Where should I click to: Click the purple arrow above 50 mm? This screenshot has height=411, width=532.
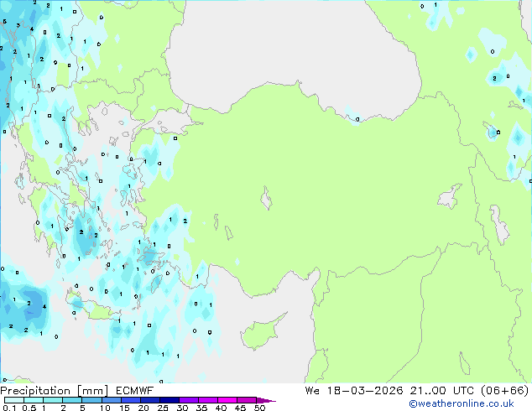pos(266,400)
